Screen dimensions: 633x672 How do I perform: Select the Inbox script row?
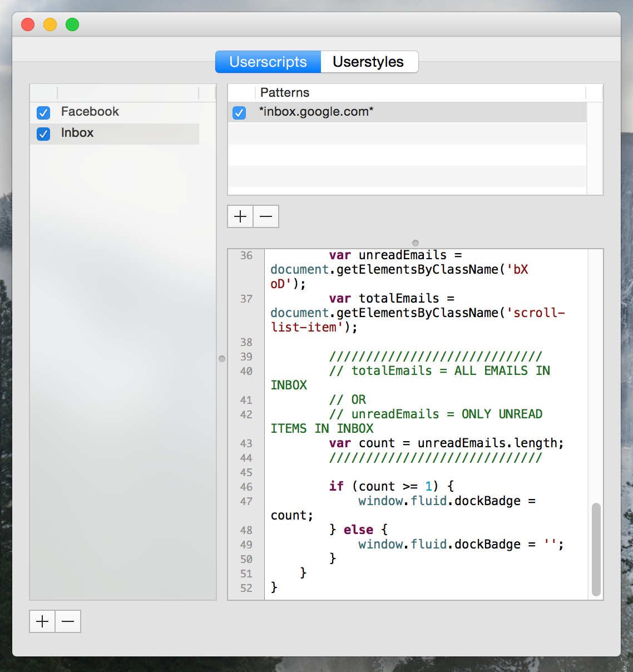coord(115,134)
